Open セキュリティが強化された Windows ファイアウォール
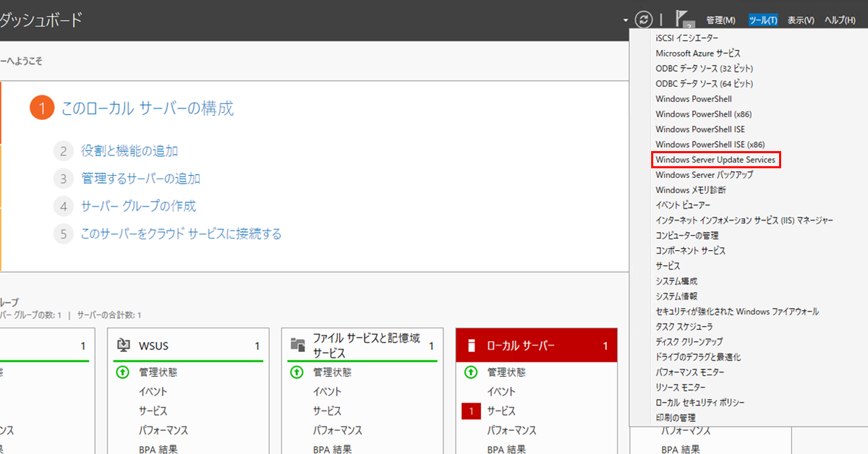This screenshot has height=454, width=868. tap(737, 311)
